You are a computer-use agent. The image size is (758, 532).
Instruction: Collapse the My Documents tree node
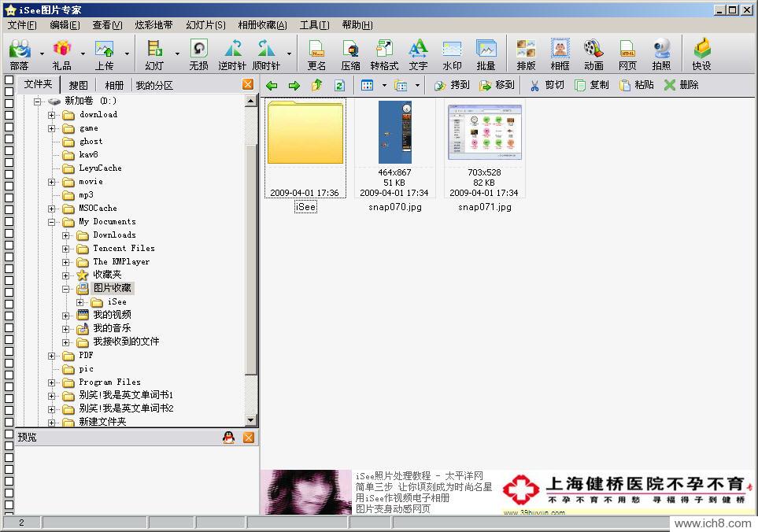pyautogui.click(x=52, y=222)
